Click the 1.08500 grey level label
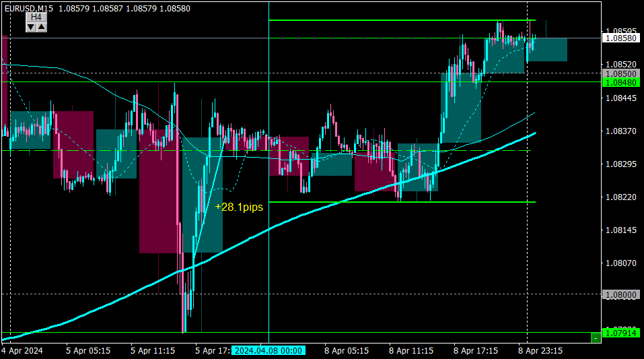This screenshot has width=644, height=359. 621,73
